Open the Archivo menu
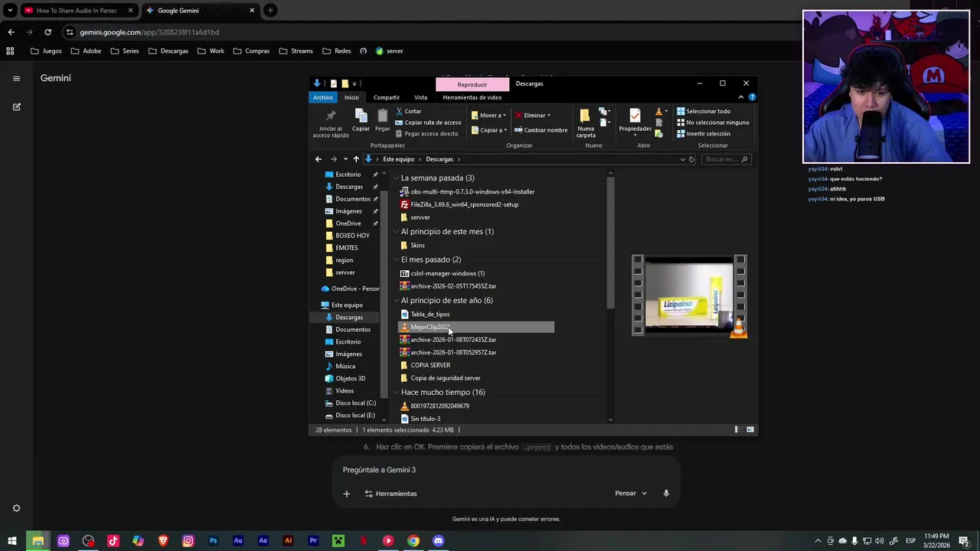The height and width of the screenshot is (551, 980). [x=322, y=97]
